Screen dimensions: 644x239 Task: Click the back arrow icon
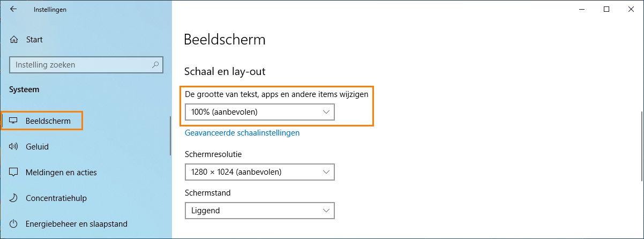tap(13, 9)
